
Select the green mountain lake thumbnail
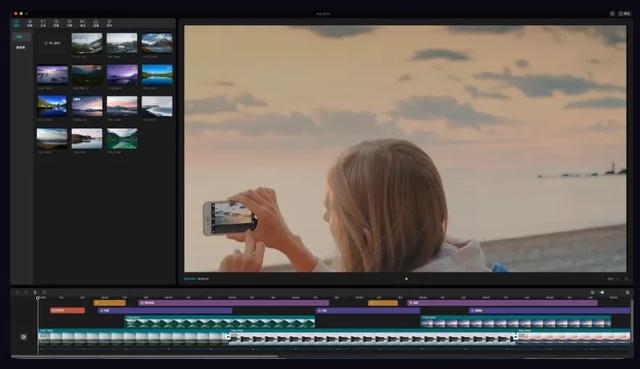coord(122,138)
